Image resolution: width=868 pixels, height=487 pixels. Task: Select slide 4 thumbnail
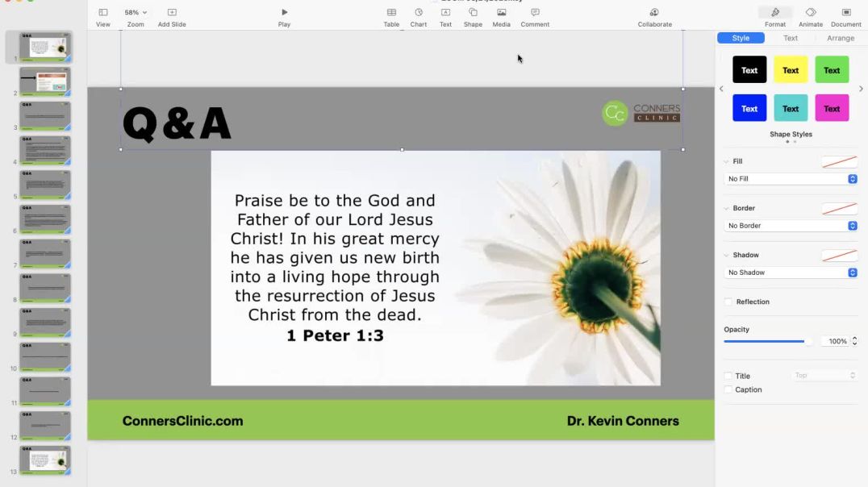click(45, 151)
